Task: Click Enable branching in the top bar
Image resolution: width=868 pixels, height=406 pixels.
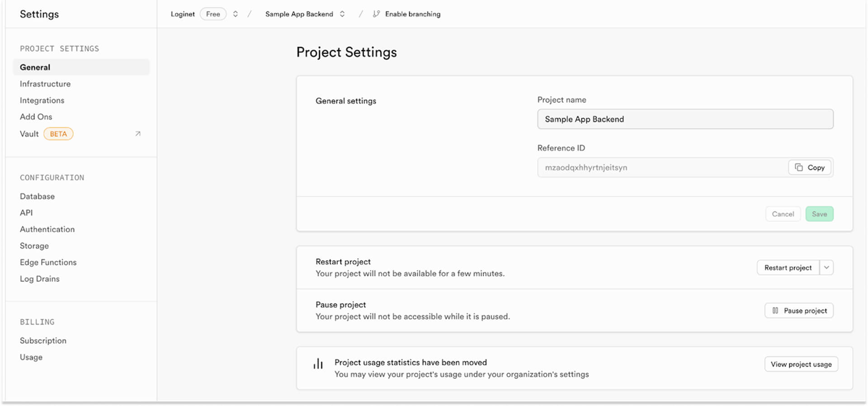Action: pos(413,14)
